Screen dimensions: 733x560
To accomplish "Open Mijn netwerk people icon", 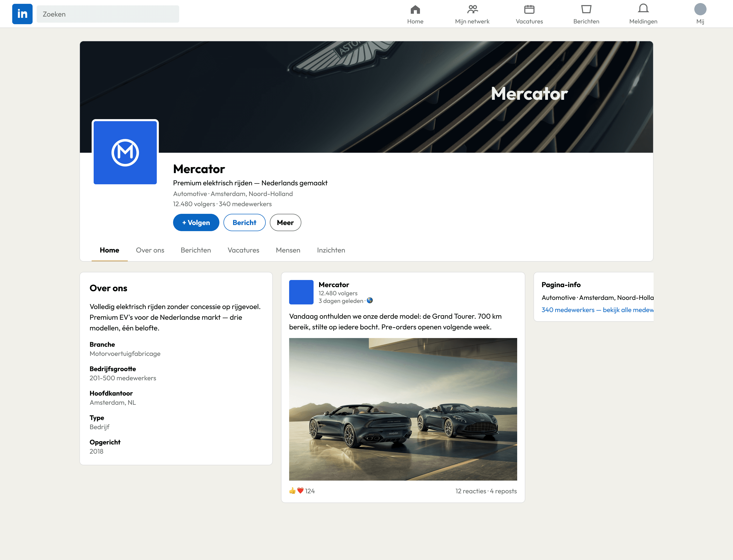I will coord(472,9).
